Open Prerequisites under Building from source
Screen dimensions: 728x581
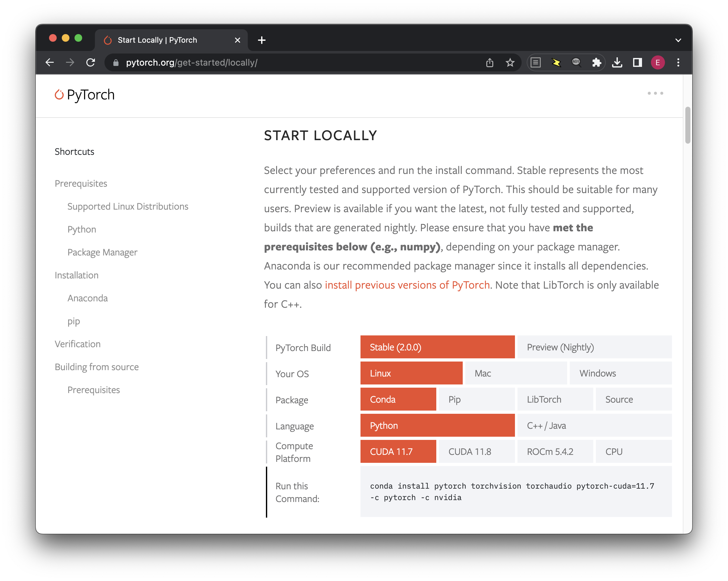[94, 390]
